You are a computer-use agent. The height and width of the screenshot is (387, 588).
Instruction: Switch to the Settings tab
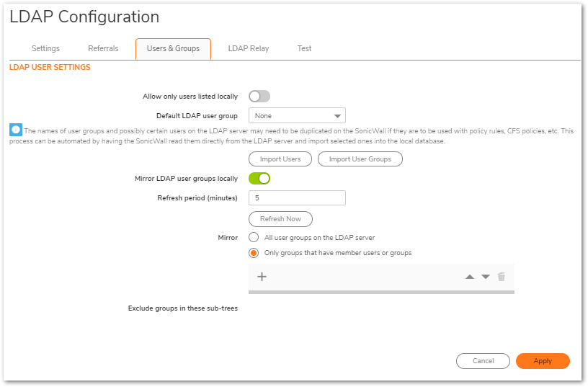(x=45, y=48)
